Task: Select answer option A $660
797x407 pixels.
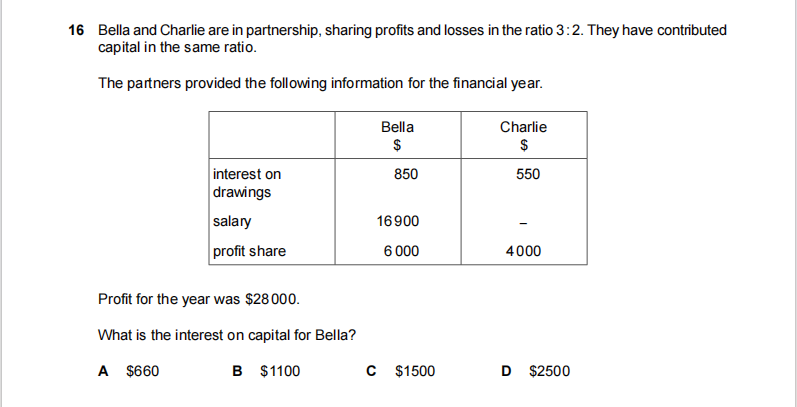Action: coord(128,371)
